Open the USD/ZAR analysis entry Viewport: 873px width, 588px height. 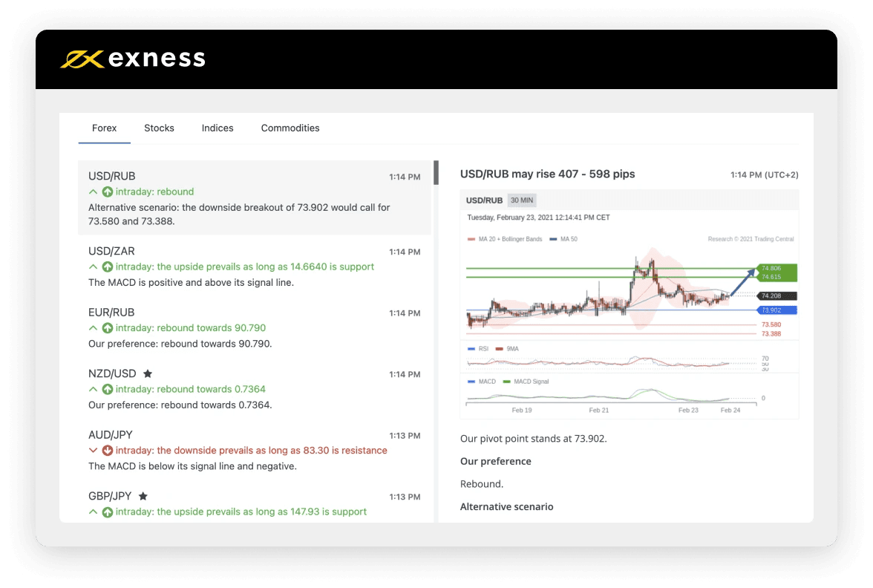255,267
